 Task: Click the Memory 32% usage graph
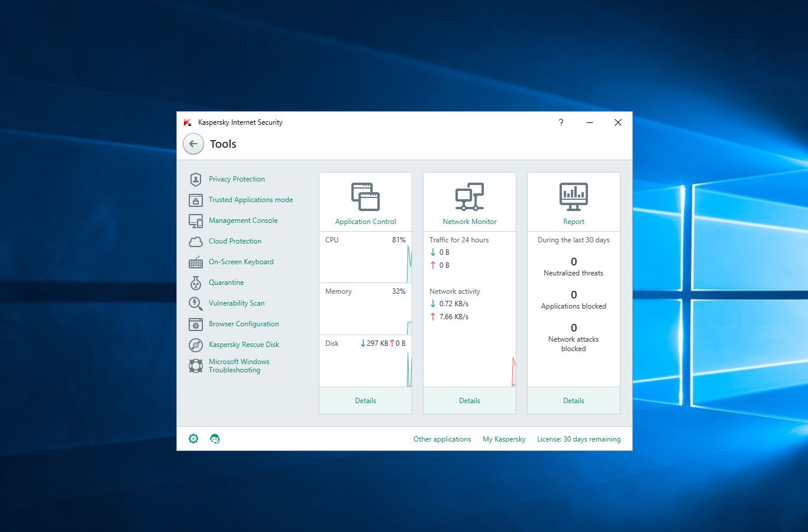click(366, 309)
